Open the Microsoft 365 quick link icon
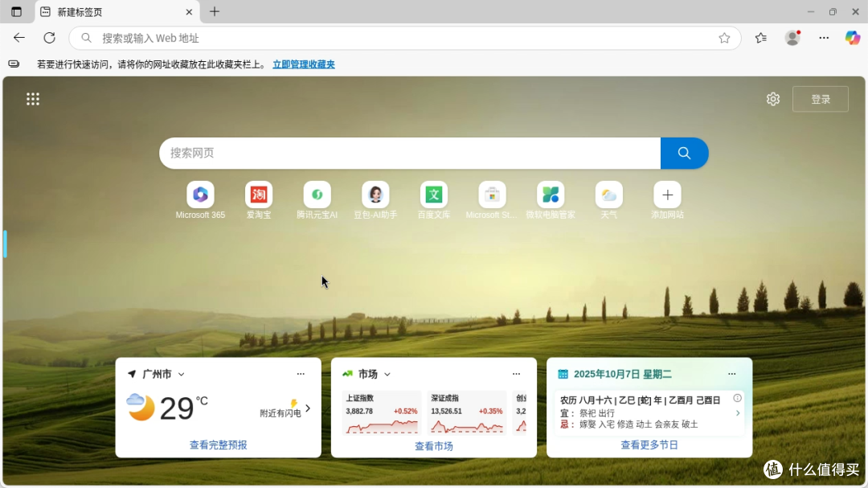The width and height of the screenshot is (868, 488). click(x=199, y=195)
